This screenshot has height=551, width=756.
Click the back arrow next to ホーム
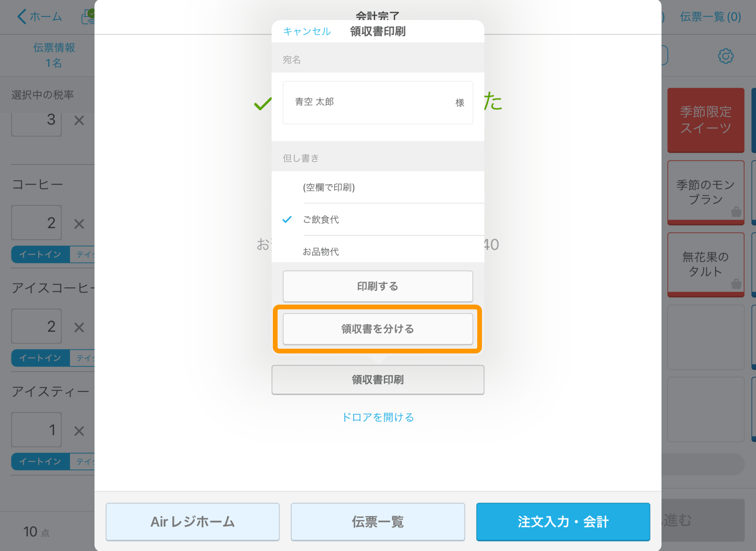[22, 17]
